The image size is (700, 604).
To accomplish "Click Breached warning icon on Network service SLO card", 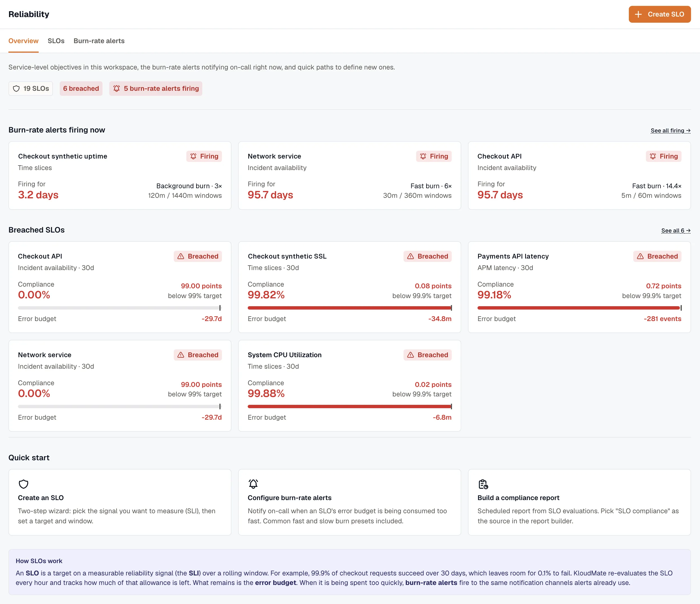I will (x=181, y=355).
